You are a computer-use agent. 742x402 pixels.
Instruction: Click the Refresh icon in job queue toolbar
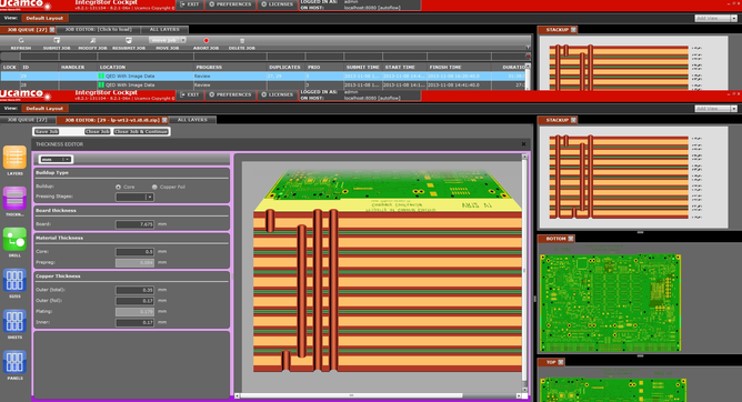[x=20, y=42]
